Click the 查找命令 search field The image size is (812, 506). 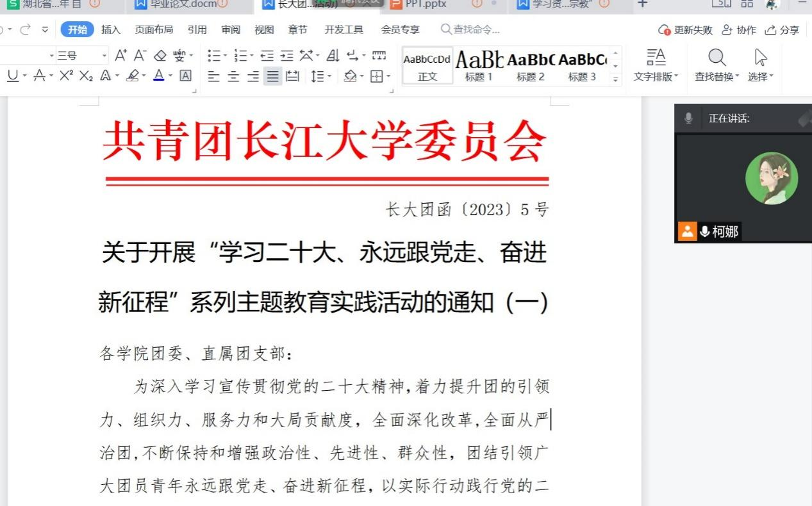pyautogui.click(x=476, y=29)
